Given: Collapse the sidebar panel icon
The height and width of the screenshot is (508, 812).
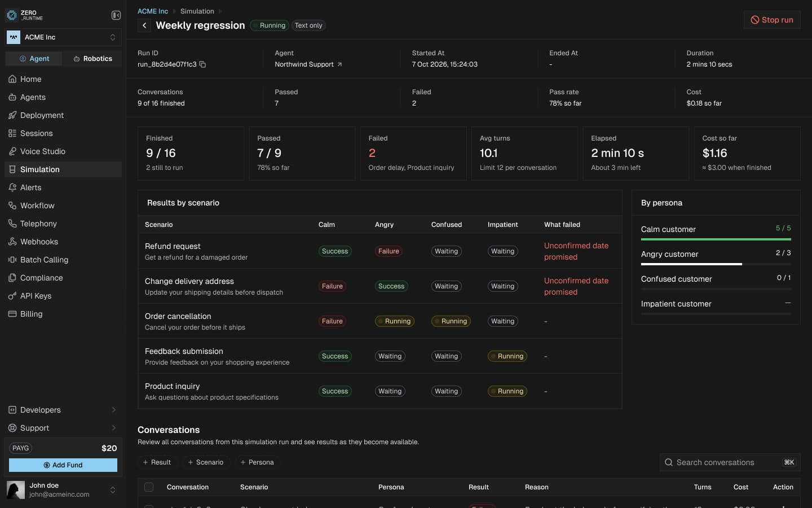Looking at the screenshot, I should point(116,15).
